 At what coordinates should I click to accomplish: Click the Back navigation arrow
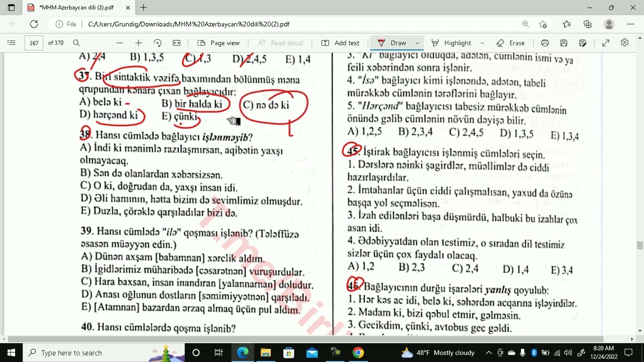pyautogui.click(x=13, y=24)
